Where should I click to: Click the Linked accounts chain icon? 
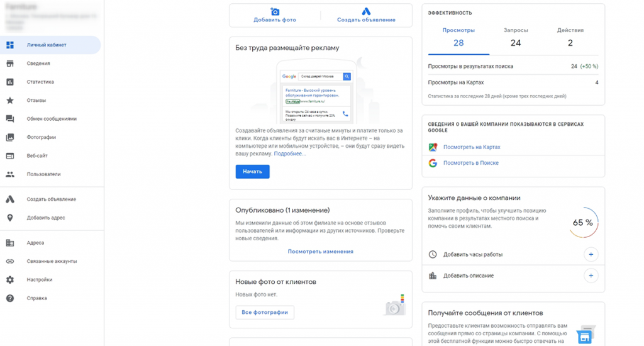[x=10, y=261]
